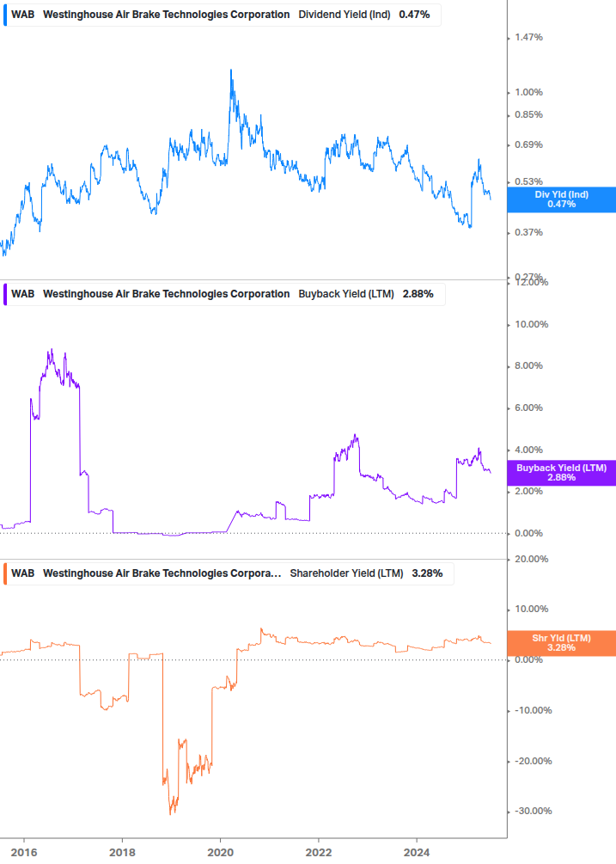Click truncated company name in Shareholder Yield legend
Viewport: 616px width, 864px height.
click(x=162, y=573)
